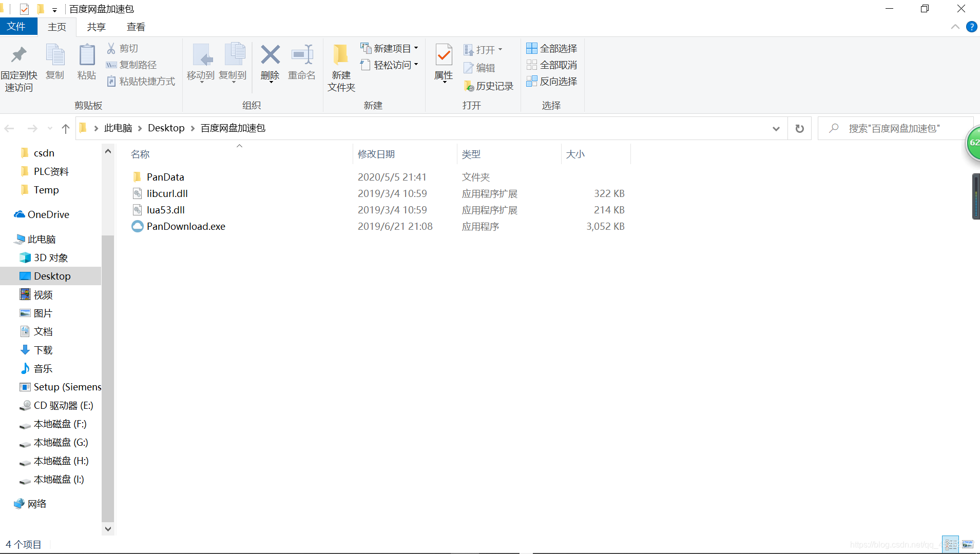Open PLC资料 in the navigation pane
Viewport: 980px width, 554px height.
(x=51, y=171)
